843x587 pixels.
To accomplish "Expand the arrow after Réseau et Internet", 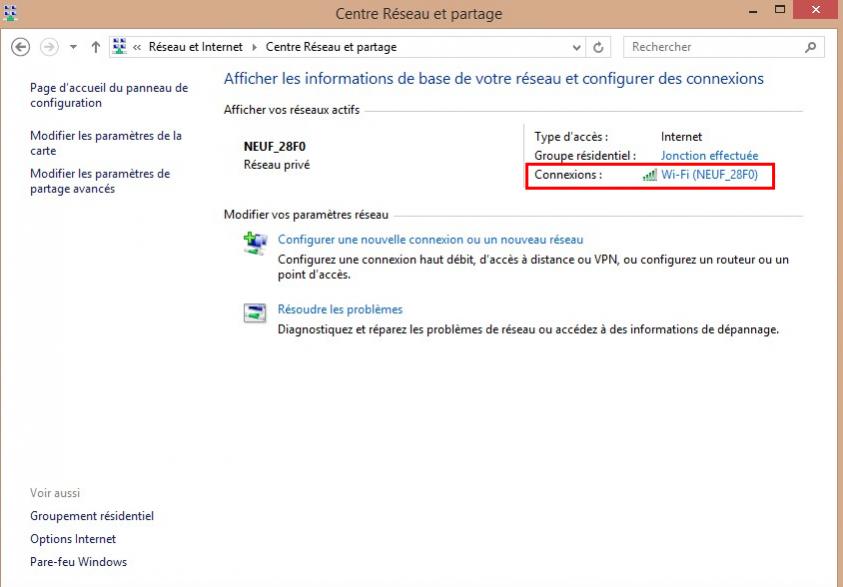I will pyautogui.click(x=254, y=47).
